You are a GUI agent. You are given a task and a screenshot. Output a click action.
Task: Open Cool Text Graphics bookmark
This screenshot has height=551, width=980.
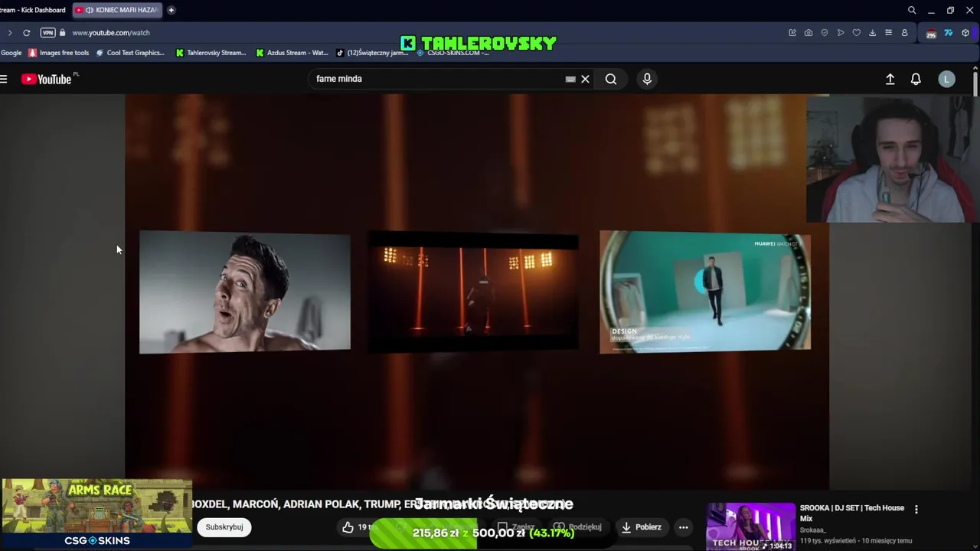tap(130, 53)
